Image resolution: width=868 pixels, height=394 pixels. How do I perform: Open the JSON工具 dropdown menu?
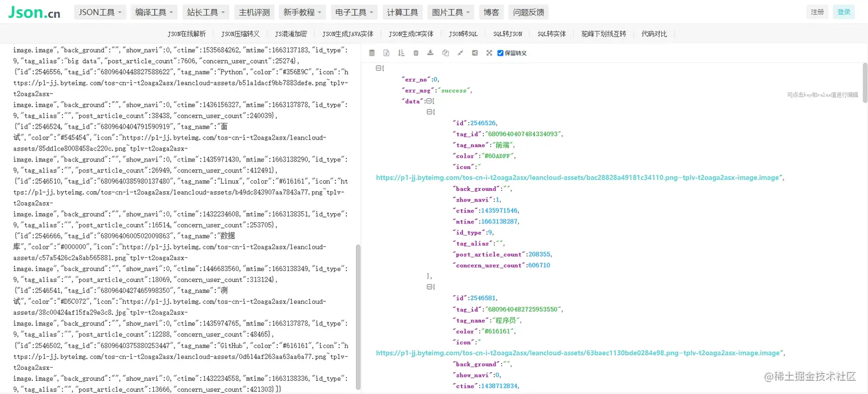[100, 12]
